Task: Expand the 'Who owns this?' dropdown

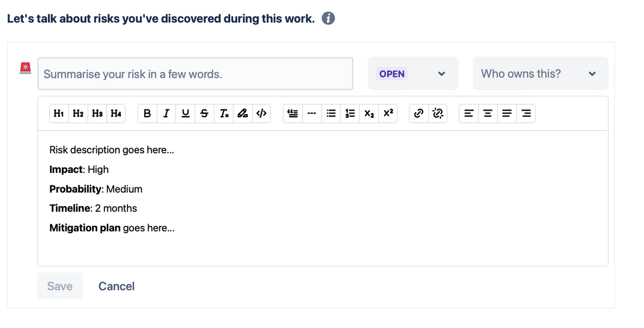Action: [540, 74]
